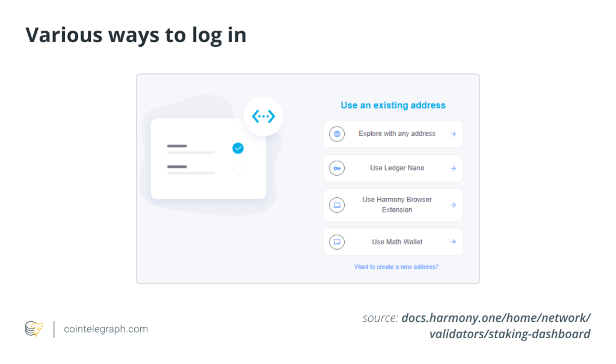Click the Use an existing address heading
616x364 pixels.
click(x=393, y=105)
